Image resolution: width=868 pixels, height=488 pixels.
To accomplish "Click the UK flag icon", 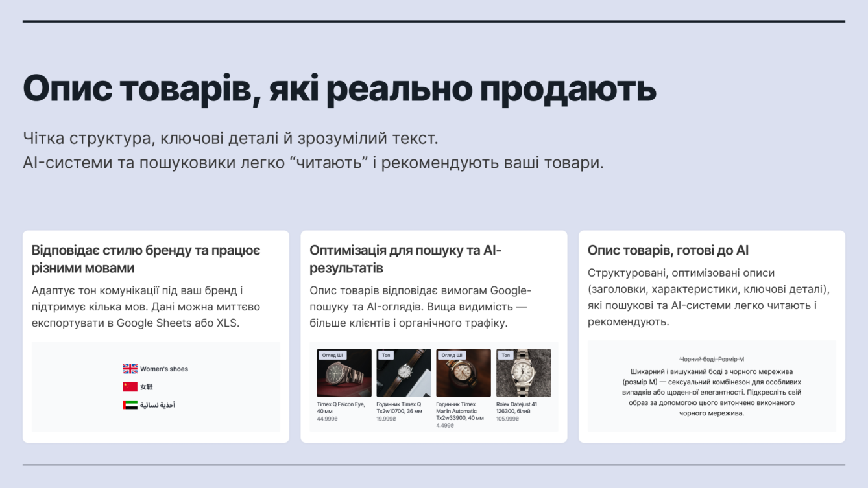I will [x=130, y=369].
